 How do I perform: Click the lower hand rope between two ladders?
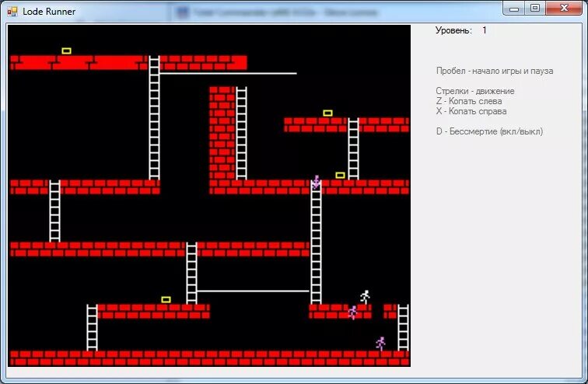254,291
